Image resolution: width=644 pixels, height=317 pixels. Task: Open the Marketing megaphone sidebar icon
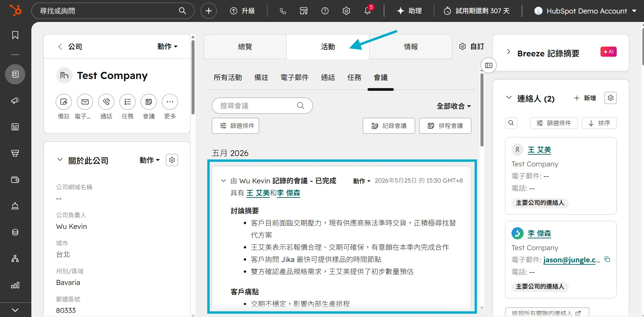15,101
